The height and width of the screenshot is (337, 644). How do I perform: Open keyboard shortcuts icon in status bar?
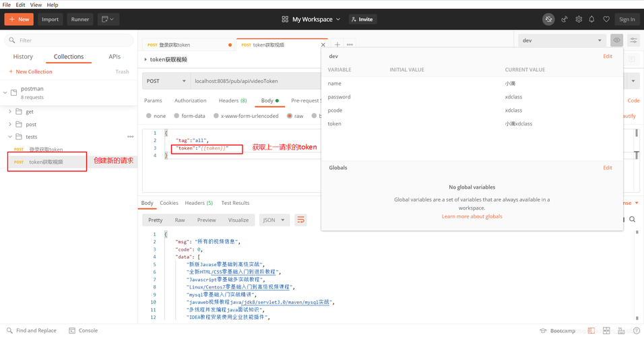click(621, 330)
